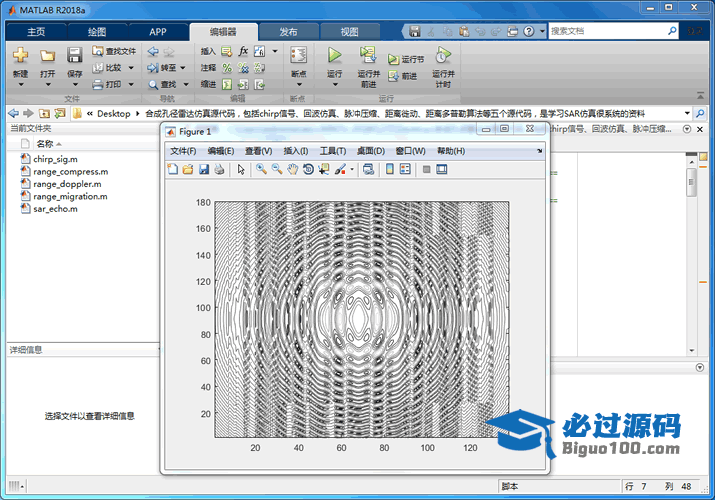Open the dropdown under 保存 (Save)
715x500 pixels.
pos(75,84)
